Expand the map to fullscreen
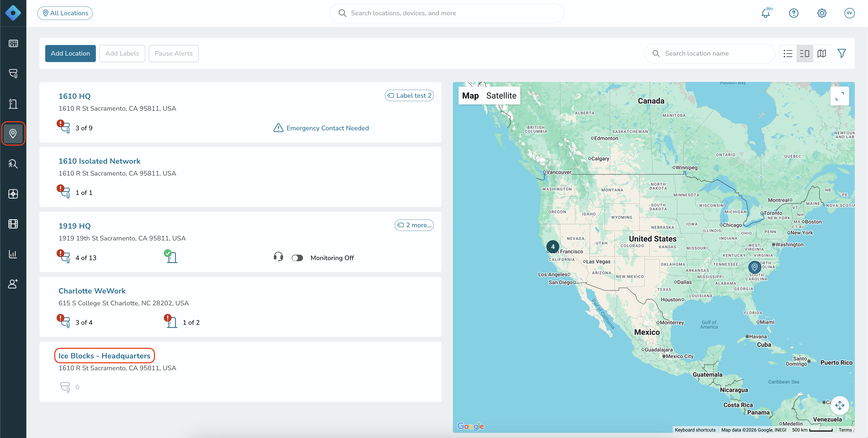 [839, 96]
